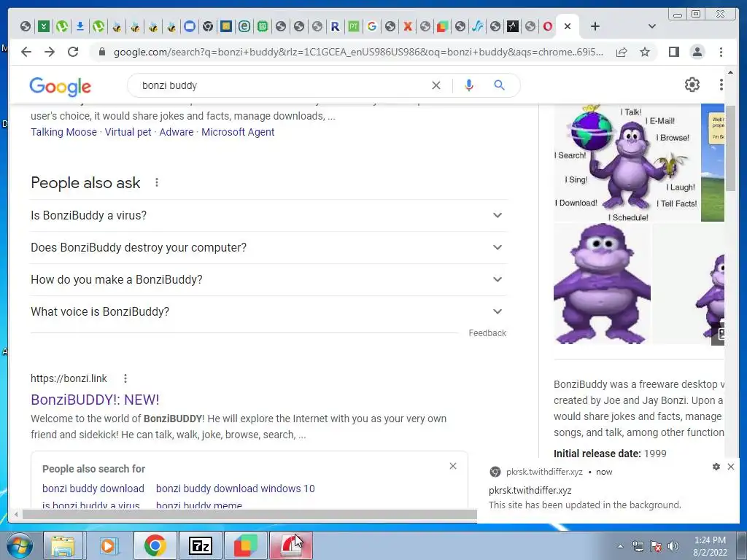Open the Windows Start menu
This screenshot has width=747, height=560.
point(20,545)
